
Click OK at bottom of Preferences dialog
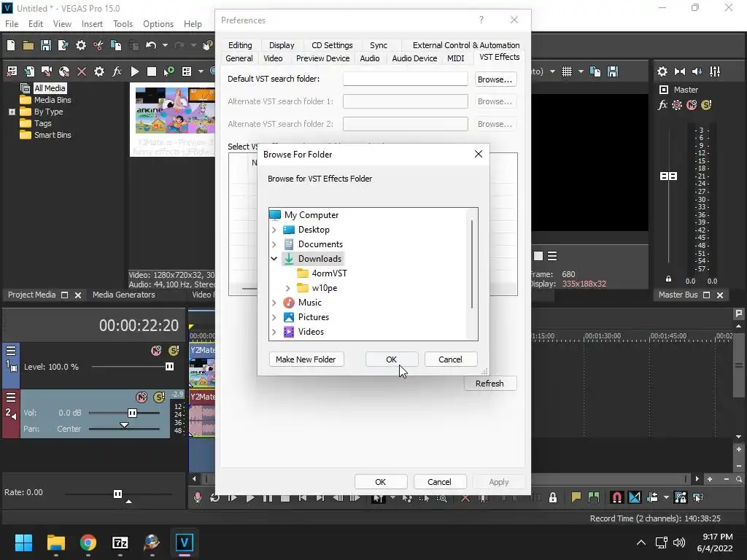381,482
